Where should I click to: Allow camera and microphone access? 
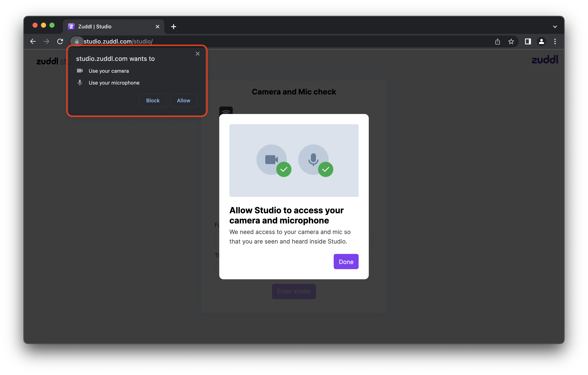(x=184, y=100)
